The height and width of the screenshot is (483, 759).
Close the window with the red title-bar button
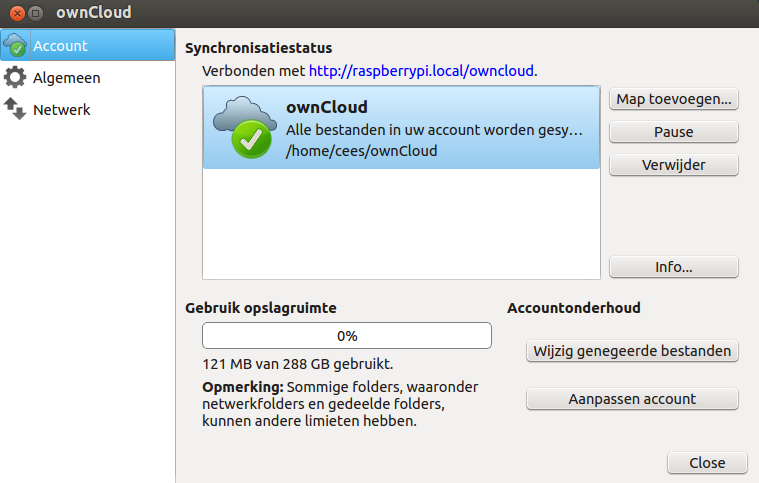[15, 13]
